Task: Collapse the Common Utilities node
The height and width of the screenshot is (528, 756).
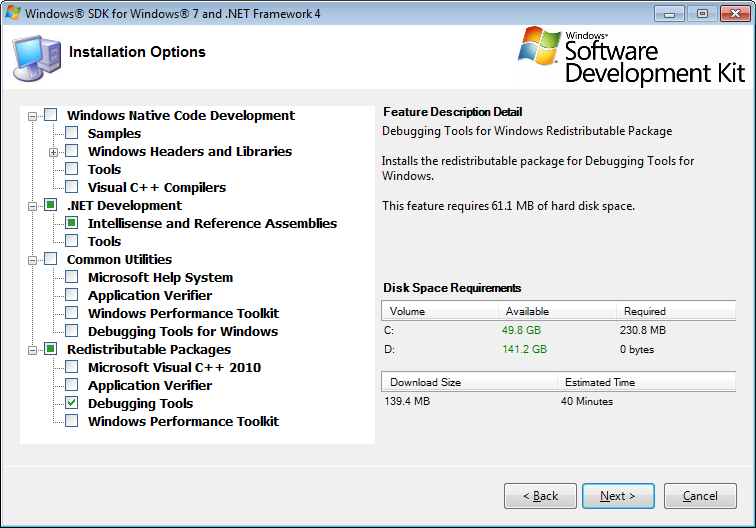Action: [32, 260]
